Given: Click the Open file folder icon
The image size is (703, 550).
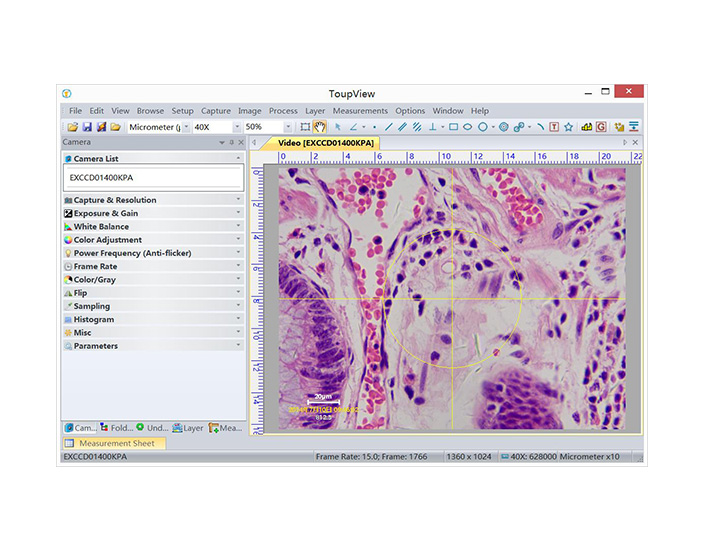Looking at the screenshot, I should [72, 127].
